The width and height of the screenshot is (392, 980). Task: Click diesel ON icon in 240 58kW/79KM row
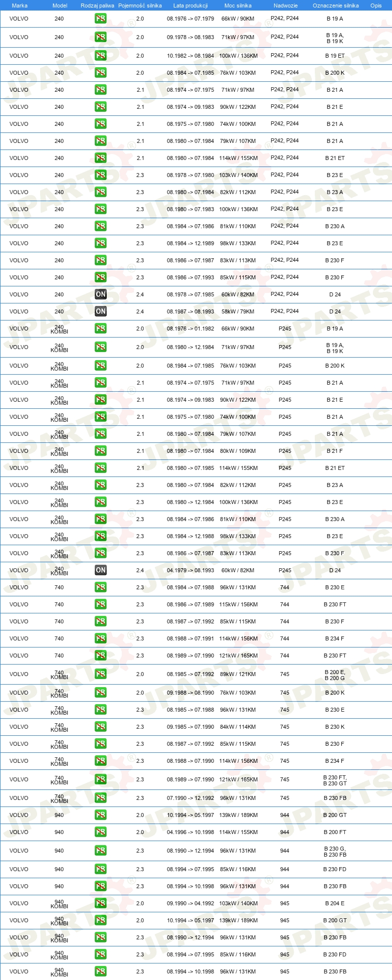tap(100, 311)
